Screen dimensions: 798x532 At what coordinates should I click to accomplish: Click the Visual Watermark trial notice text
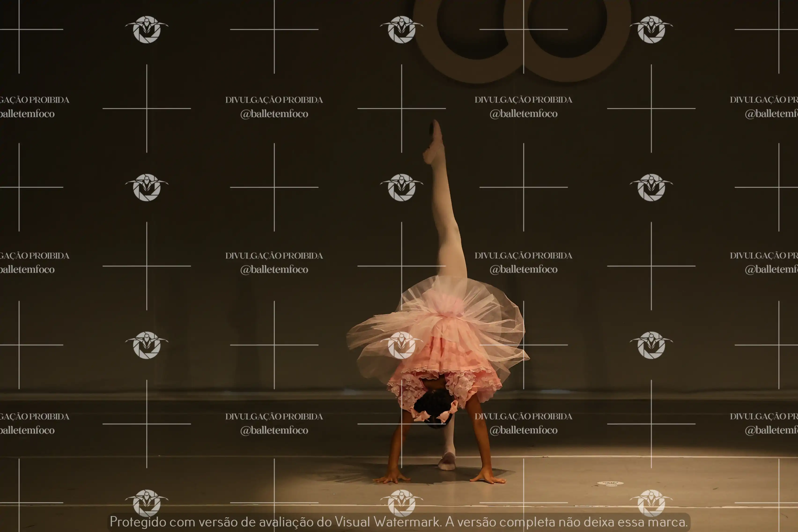click(x=399, y=522)
